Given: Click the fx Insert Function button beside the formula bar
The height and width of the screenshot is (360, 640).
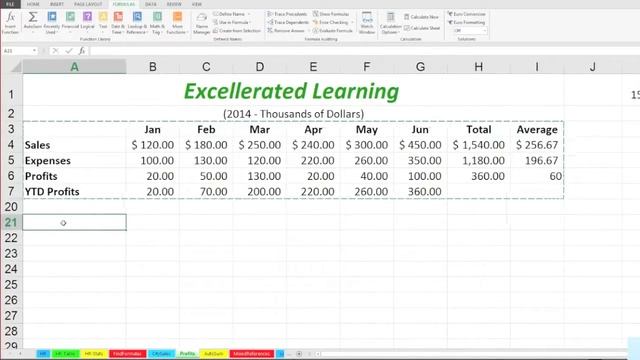Looking at the screenshot, I should 82,51.
